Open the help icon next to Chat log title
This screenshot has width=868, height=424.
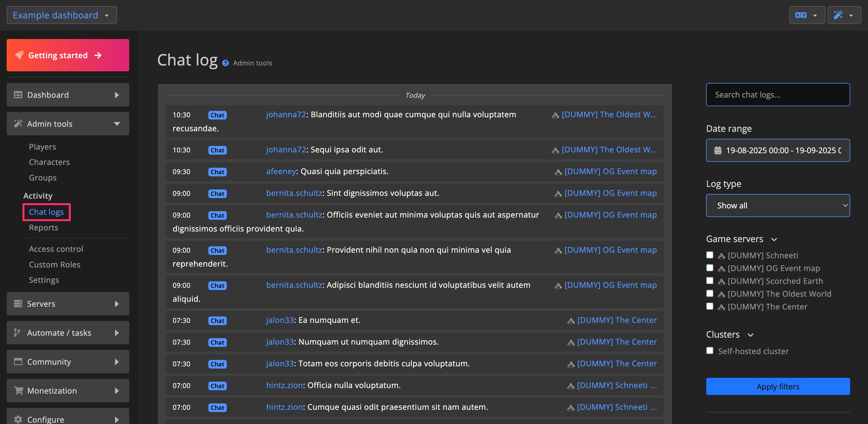point(225,63)
